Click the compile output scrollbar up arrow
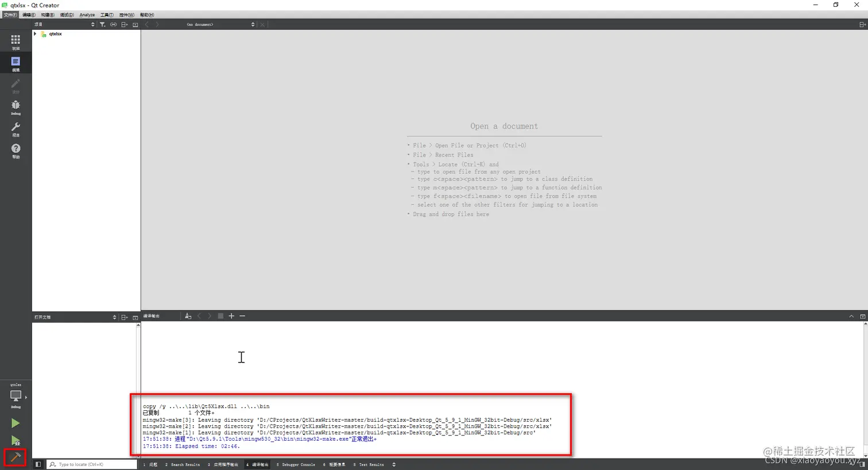Screen dimensions: 868x470 865,324
